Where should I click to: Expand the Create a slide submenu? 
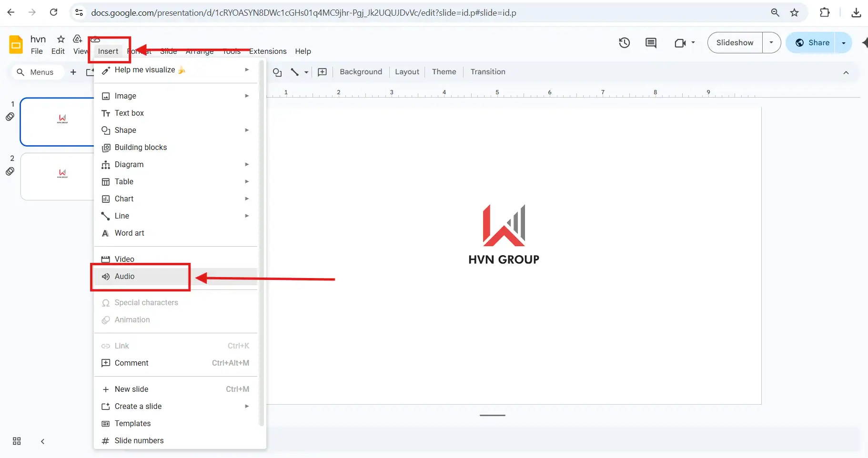[247, 406]
